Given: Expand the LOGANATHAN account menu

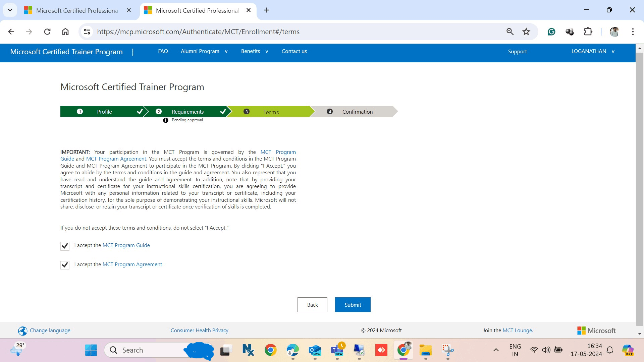Looking at the screenshot, I should (593, 51).
